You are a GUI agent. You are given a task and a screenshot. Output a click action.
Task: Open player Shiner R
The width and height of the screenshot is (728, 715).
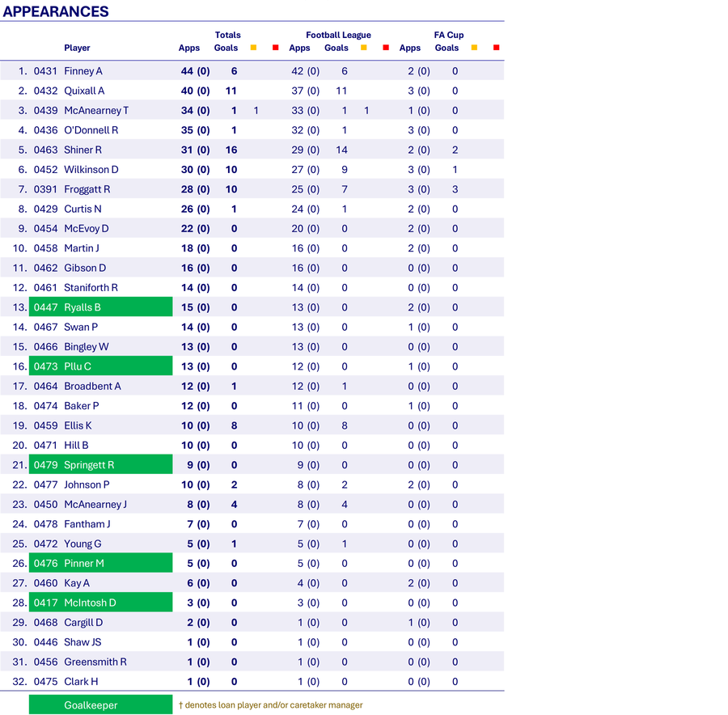83,150
